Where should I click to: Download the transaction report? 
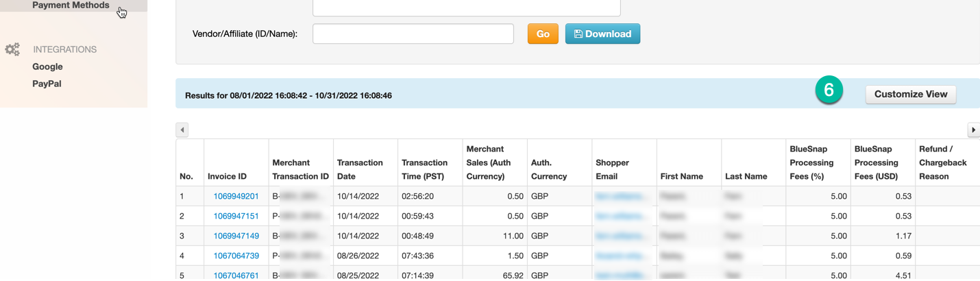point(602,34)
